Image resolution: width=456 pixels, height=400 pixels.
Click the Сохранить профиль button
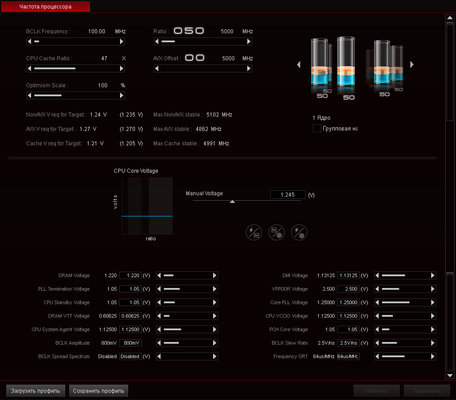pyautogui.click(x=98, y=391)
